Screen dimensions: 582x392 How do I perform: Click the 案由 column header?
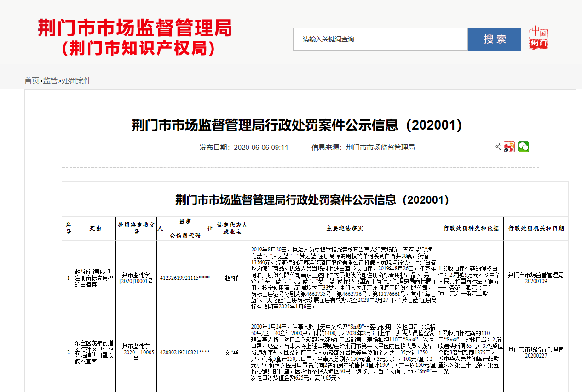pyautogui.click(x=95, y=228)
